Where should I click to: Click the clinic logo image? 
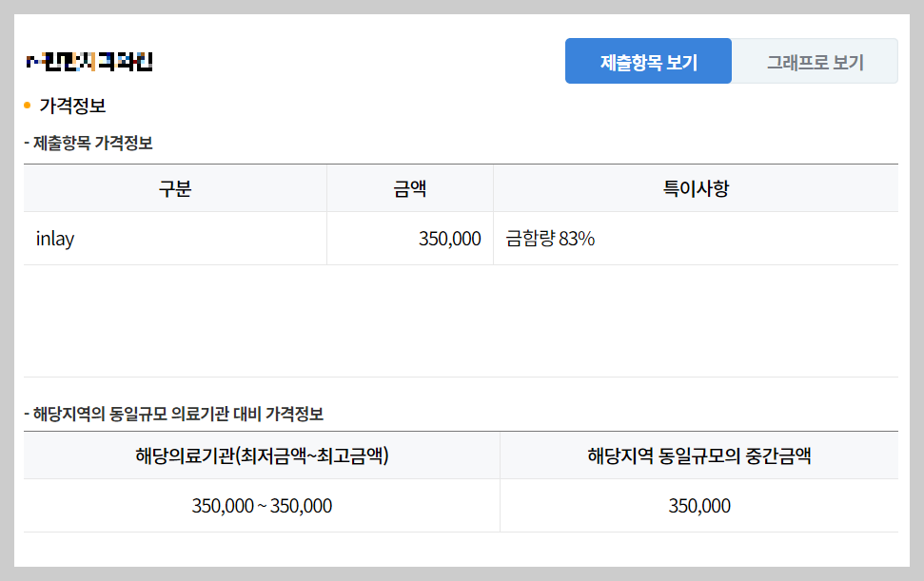88,61
